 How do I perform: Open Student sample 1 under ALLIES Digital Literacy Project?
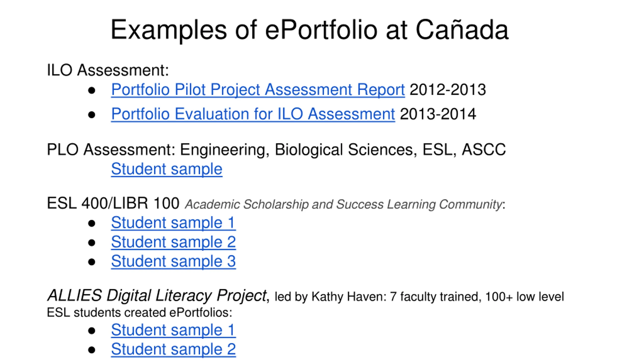(x=173, y=330)
